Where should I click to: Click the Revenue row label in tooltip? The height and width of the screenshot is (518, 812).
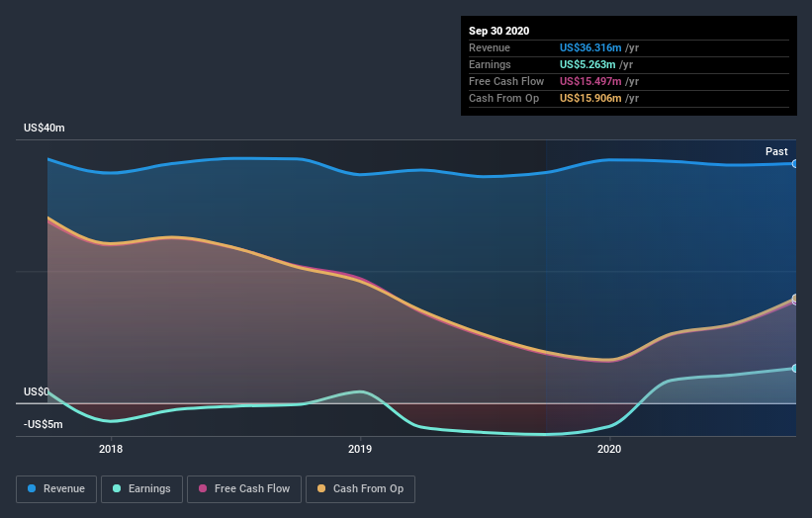(490, 47)
